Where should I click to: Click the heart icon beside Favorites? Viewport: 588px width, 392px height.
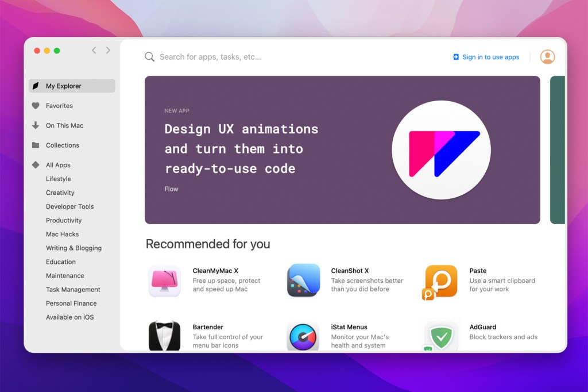(36, 106)
